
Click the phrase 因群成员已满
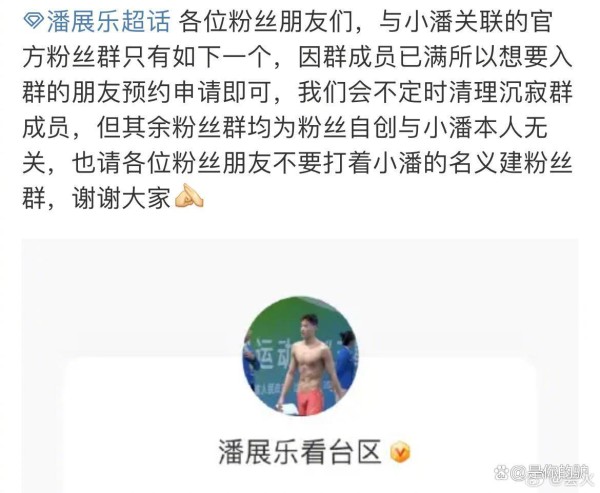click(372, 57)
